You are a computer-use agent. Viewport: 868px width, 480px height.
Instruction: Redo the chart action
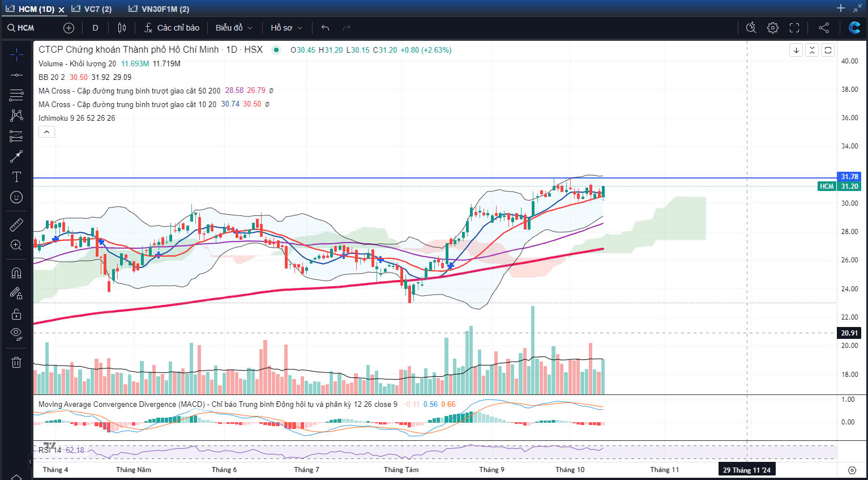coord(347,28)
